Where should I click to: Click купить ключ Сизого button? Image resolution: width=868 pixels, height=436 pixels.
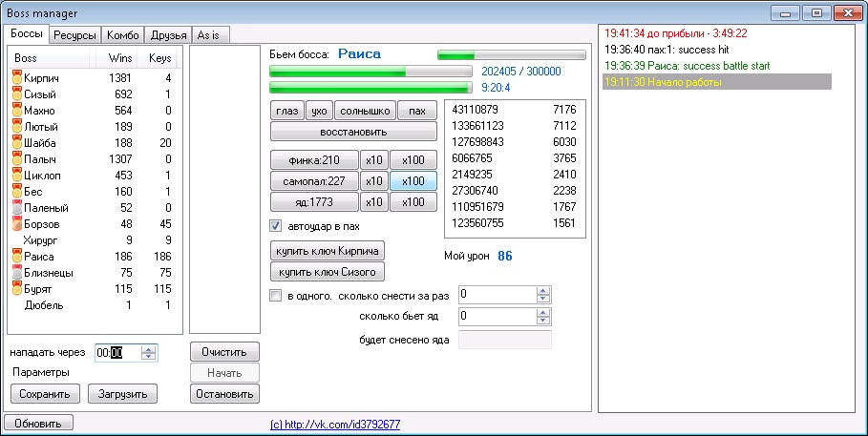coord(328,272)
